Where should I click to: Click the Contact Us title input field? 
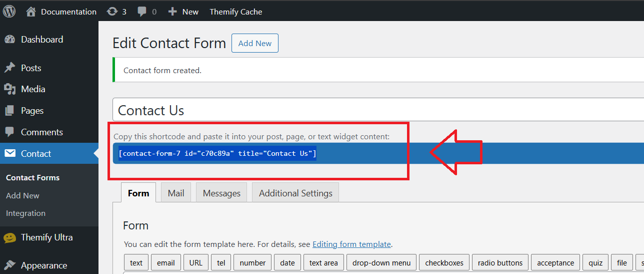click(x=378, y=110)
